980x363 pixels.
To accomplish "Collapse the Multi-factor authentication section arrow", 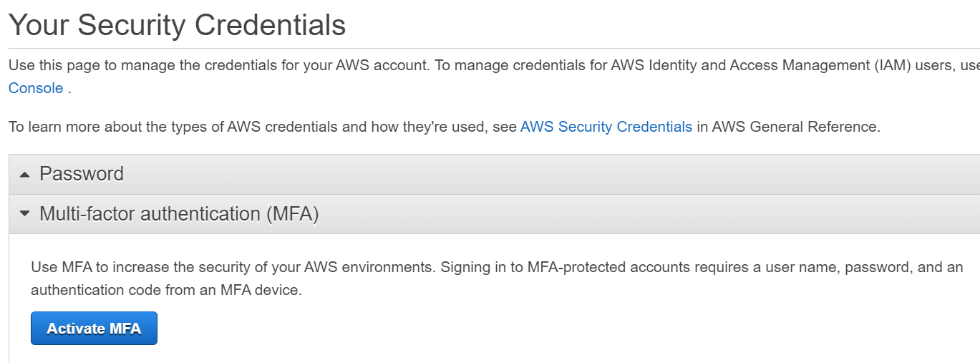I will click(x=25, y=214).
